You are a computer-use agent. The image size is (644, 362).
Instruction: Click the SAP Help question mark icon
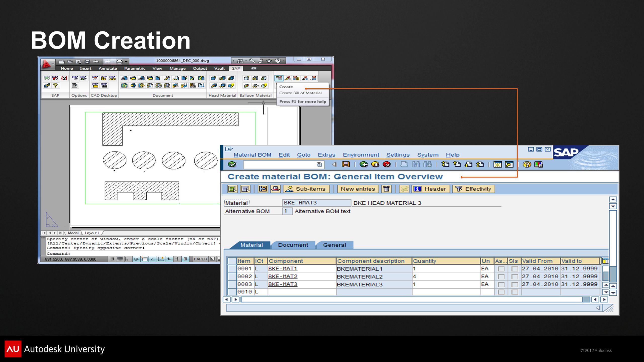(x=527, y=164)
